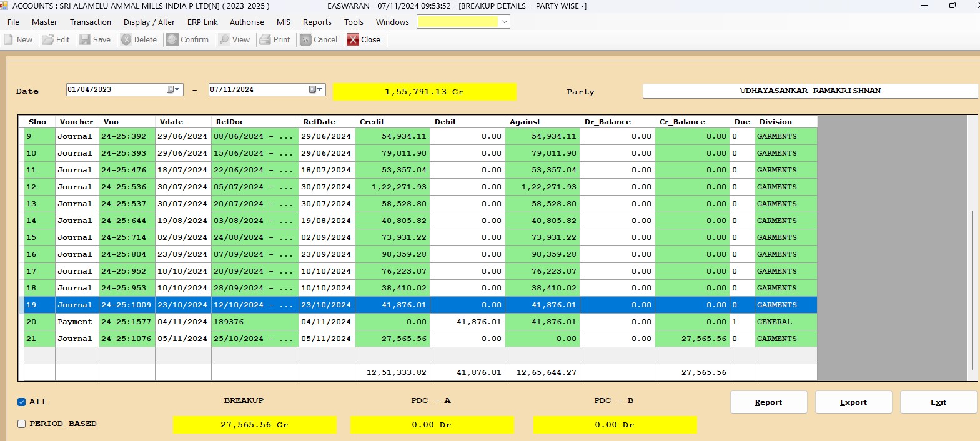Viewport: 980px width, 441px height.
Task: Click the red Close icon in toolbar
Action: pyautogui.click(x=353, y=39)
